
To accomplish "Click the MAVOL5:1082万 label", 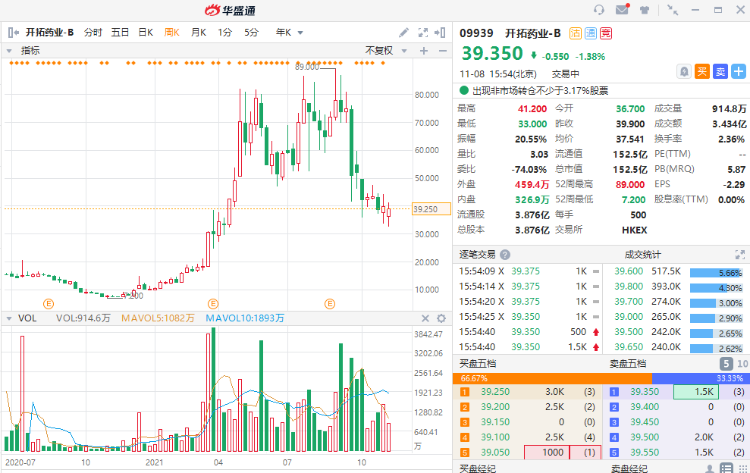I will point(158,319).
